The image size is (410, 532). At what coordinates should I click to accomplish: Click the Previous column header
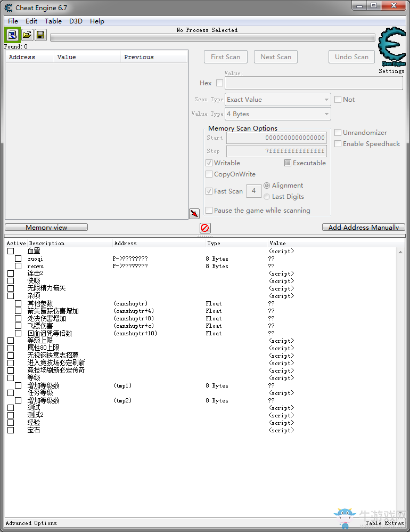tap(154, 57)
